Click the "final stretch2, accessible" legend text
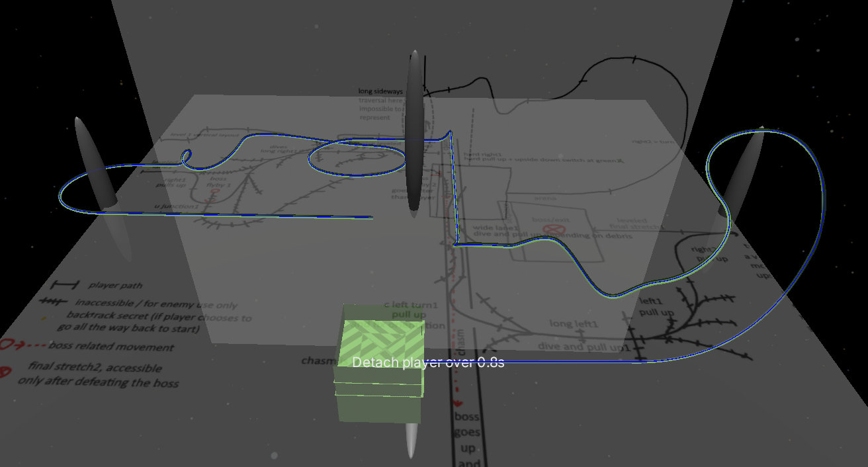Screen dimensions: 868x467 click(95, 368)
